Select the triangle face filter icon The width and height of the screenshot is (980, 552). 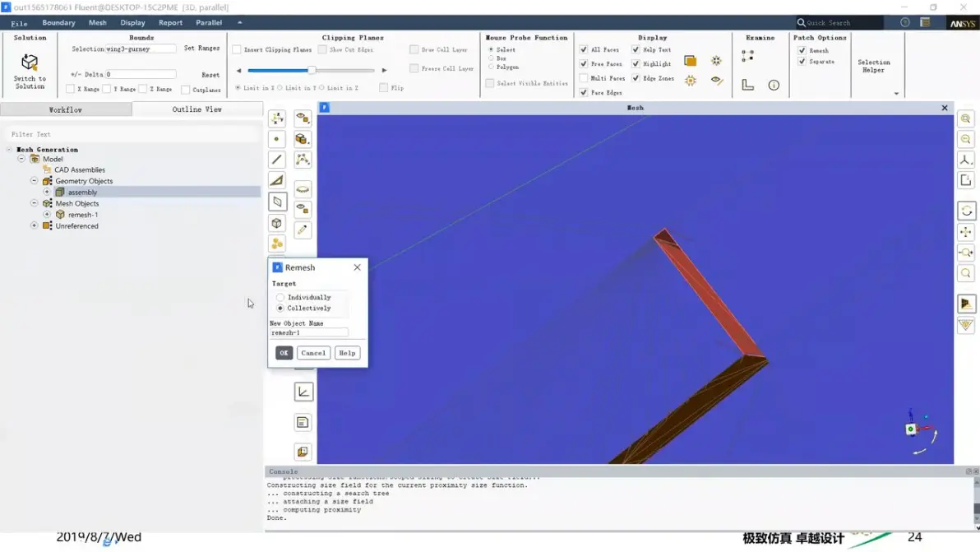277,181
